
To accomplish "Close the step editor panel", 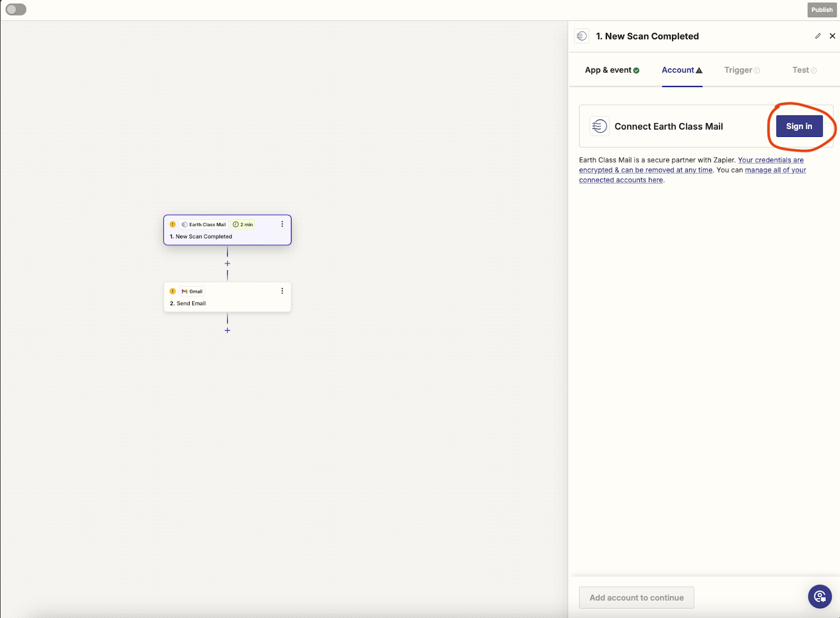I will [x=832, y=36].
